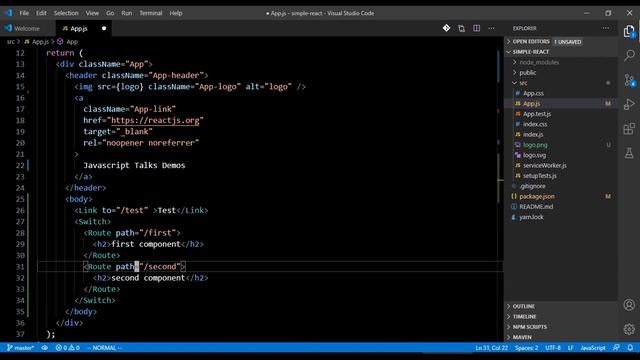Viewport: 640px width, 360px height.
Task: Change indentation via Spaces: 2
Action: point(526,348)
